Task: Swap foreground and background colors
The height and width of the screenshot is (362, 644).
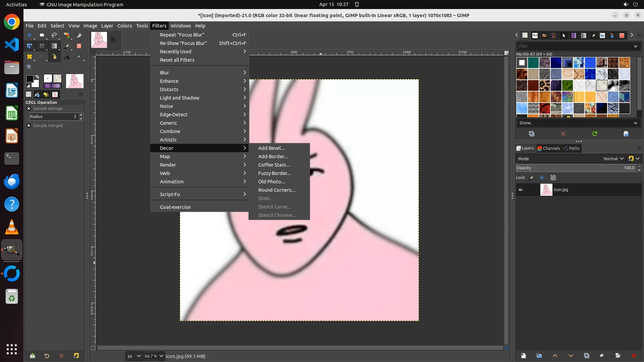Action: click(x=37, y=77)
